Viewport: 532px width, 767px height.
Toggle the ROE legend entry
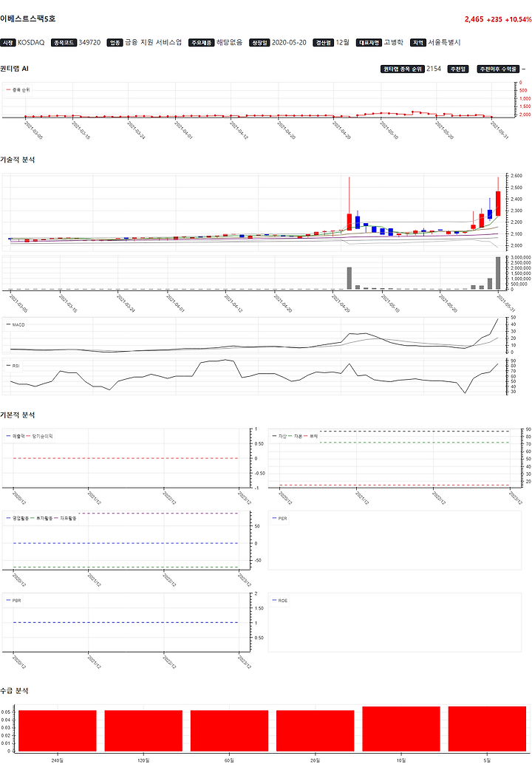(x=280, y=601)
